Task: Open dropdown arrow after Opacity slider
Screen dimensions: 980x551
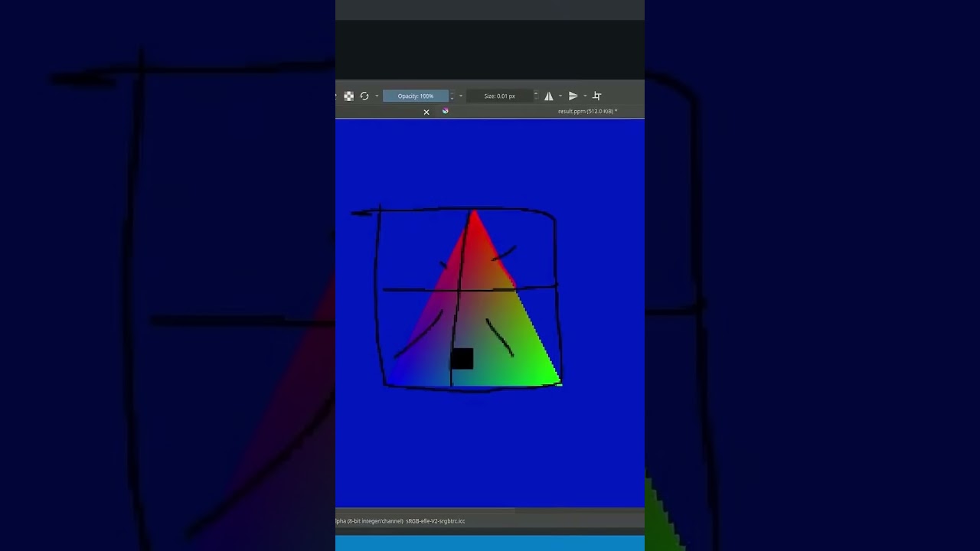Action: pos(460,96)
